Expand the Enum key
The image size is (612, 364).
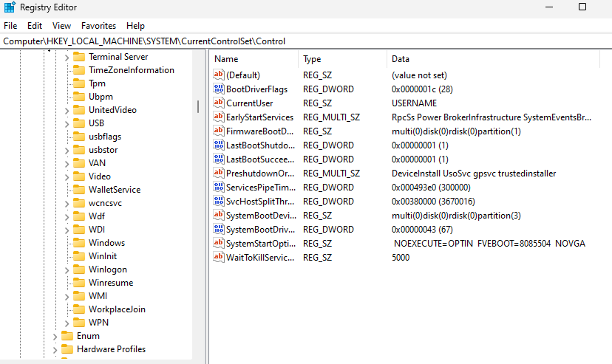pos(55,337)
